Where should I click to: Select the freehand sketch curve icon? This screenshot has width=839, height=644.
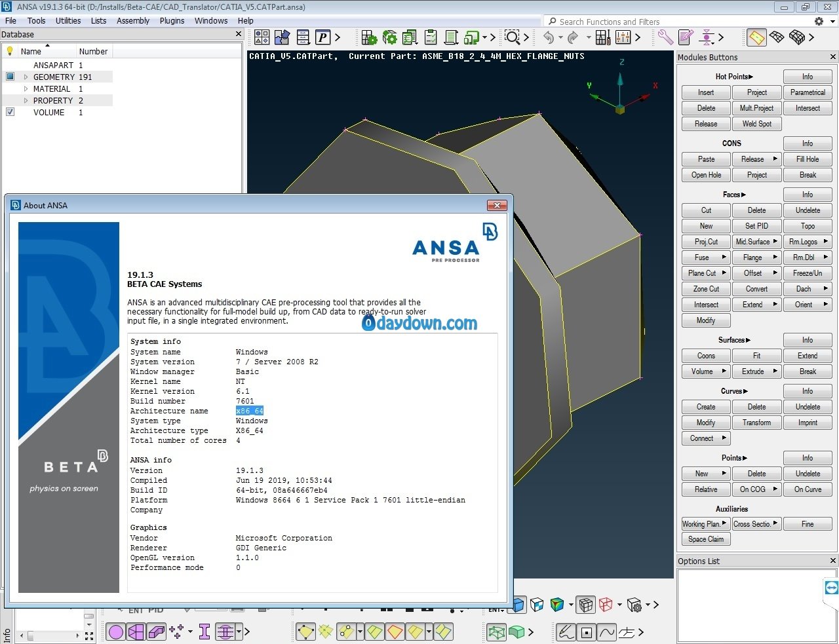coord(566,632)
